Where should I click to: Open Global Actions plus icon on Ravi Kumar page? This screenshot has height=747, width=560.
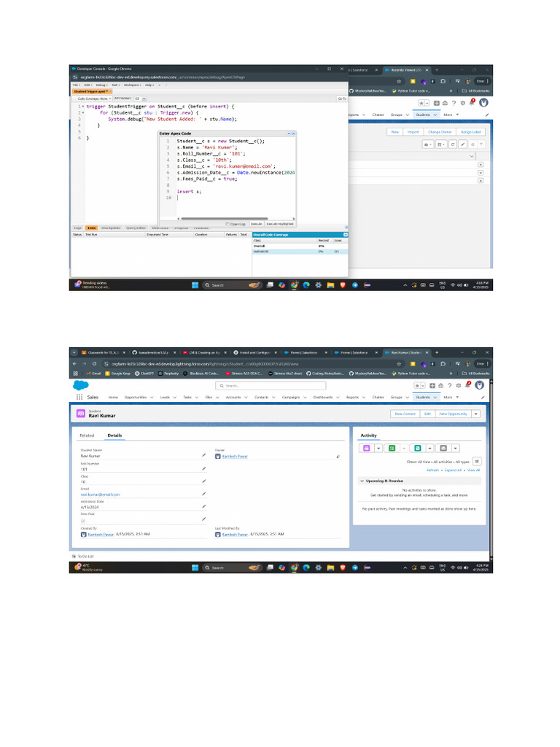[432, 385]
